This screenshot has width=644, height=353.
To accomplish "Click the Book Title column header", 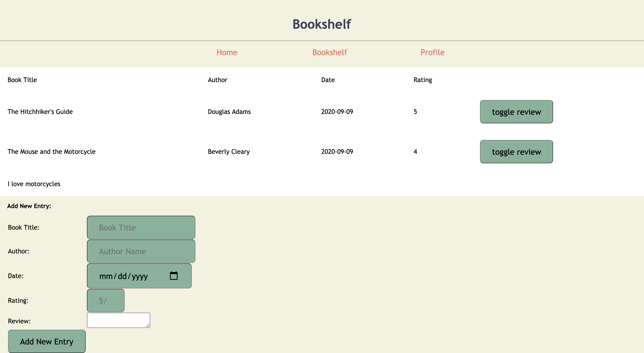I will click(x=22, y=80).
